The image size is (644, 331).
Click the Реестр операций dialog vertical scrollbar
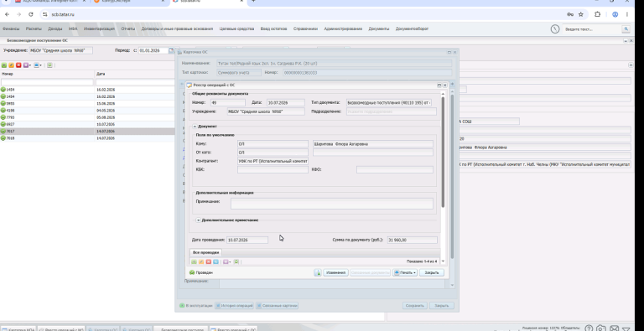point(443,152)
